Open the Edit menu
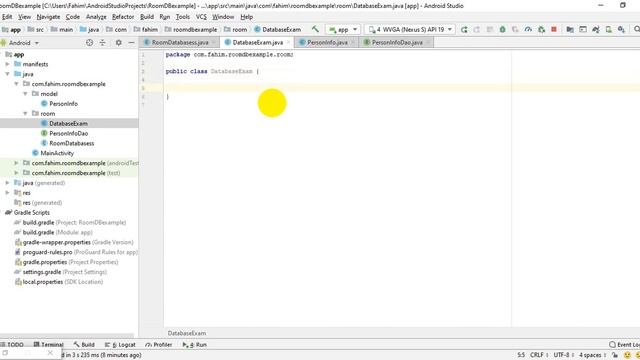 point(7,17)
